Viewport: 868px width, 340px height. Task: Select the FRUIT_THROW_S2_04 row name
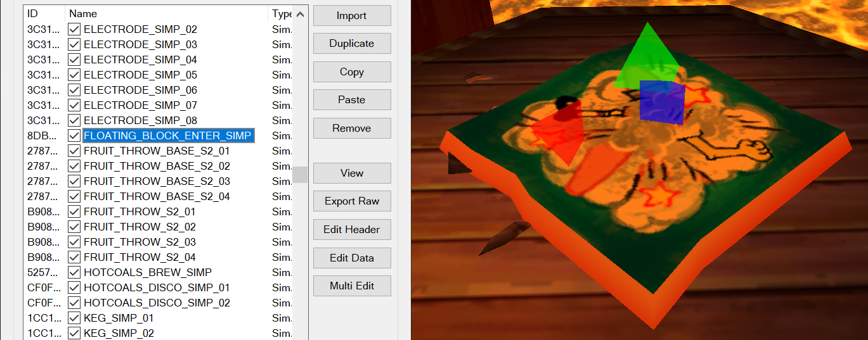pos(139,257)
